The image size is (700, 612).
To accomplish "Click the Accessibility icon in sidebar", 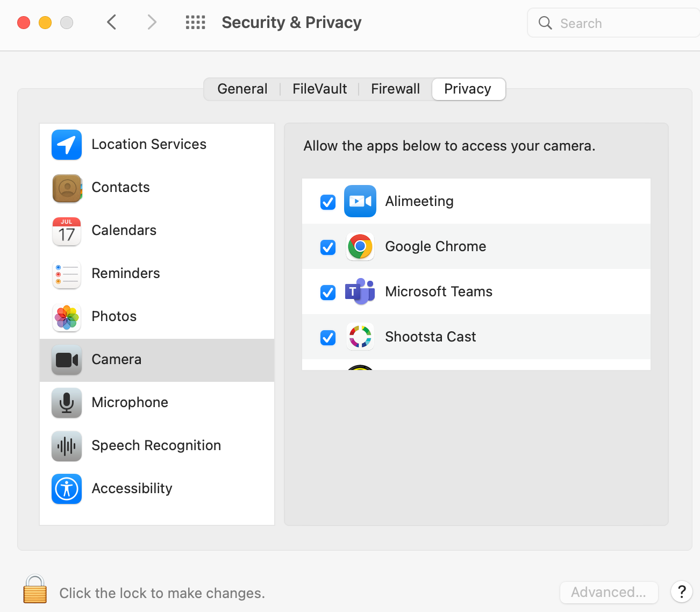I will 67,489.
